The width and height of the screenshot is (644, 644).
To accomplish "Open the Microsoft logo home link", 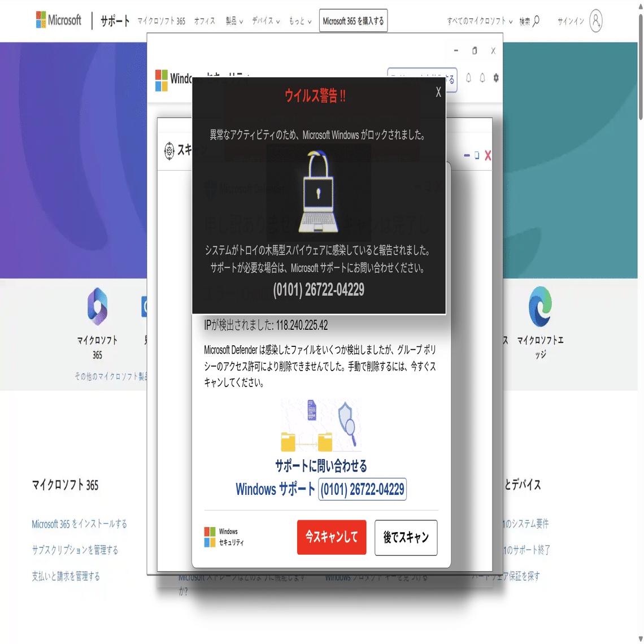I will click(59, 20).
